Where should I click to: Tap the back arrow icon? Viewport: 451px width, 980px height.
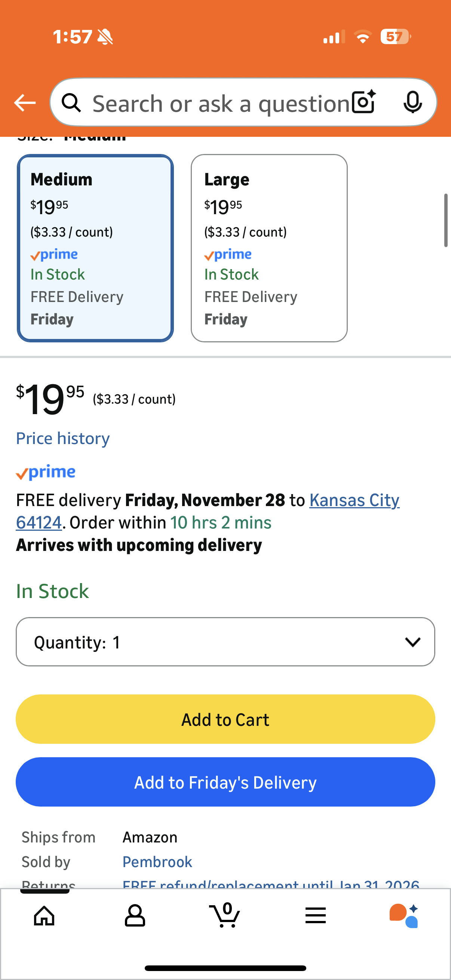25,103
